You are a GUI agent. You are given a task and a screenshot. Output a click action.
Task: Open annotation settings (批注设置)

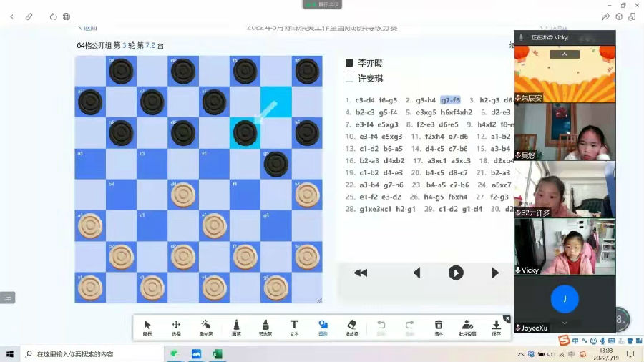tap(467, 328)
